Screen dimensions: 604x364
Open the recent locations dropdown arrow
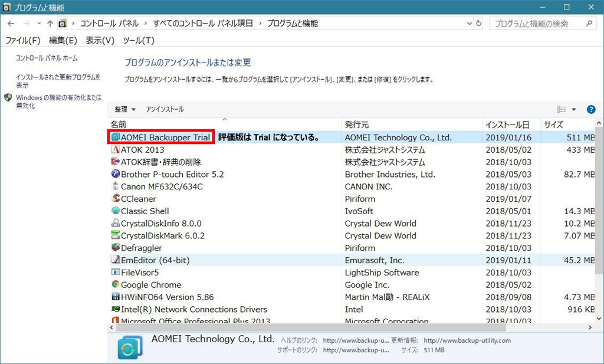click(x=39, y=24)
